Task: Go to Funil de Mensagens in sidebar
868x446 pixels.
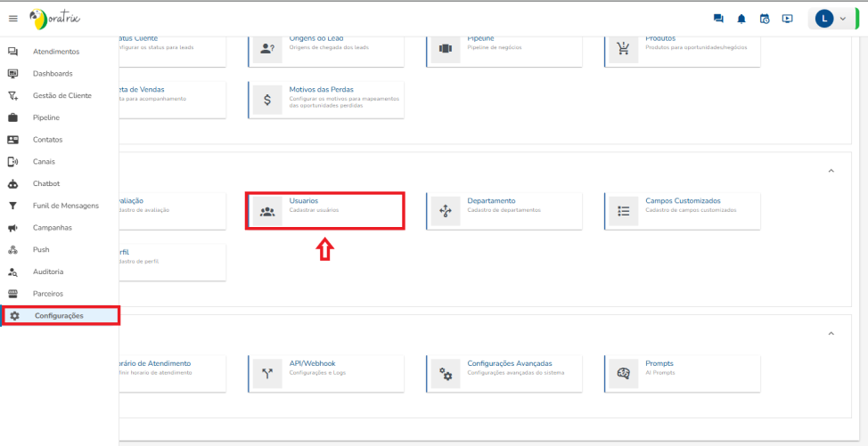Action: click(66, 206)
